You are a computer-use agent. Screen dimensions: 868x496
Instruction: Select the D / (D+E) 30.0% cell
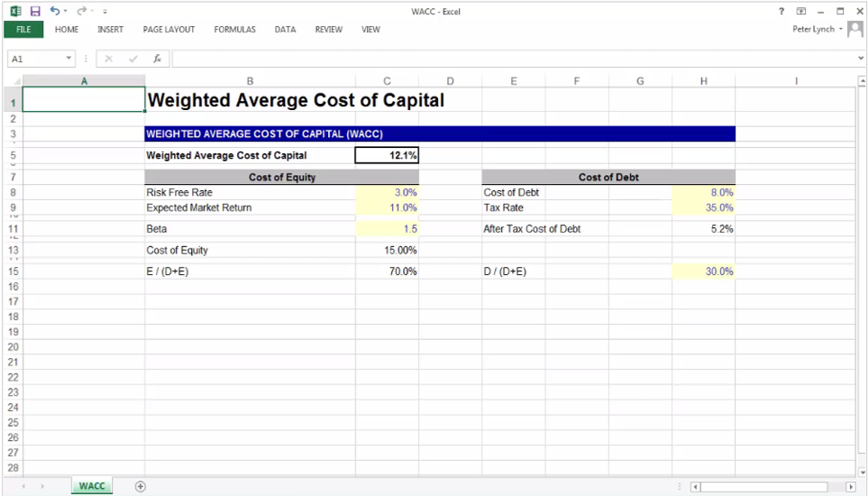[704, 271]
